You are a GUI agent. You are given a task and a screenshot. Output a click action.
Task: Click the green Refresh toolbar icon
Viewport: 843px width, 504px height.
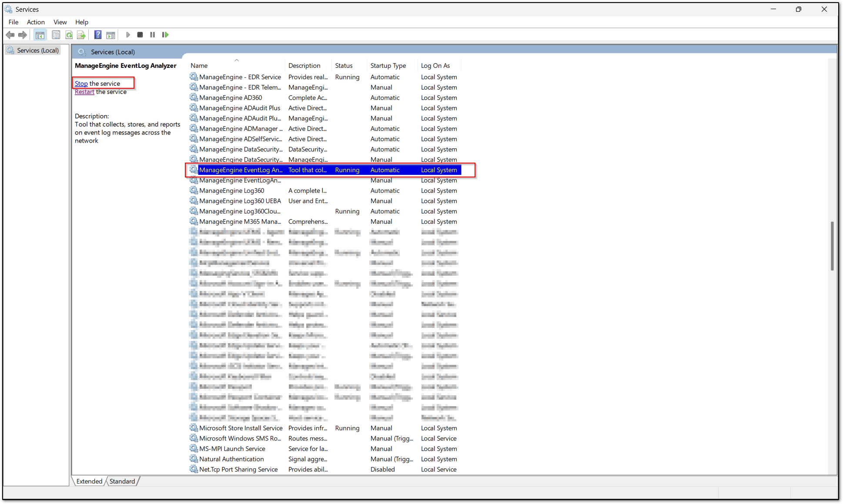pyautogui.click(x=69, y=35)
